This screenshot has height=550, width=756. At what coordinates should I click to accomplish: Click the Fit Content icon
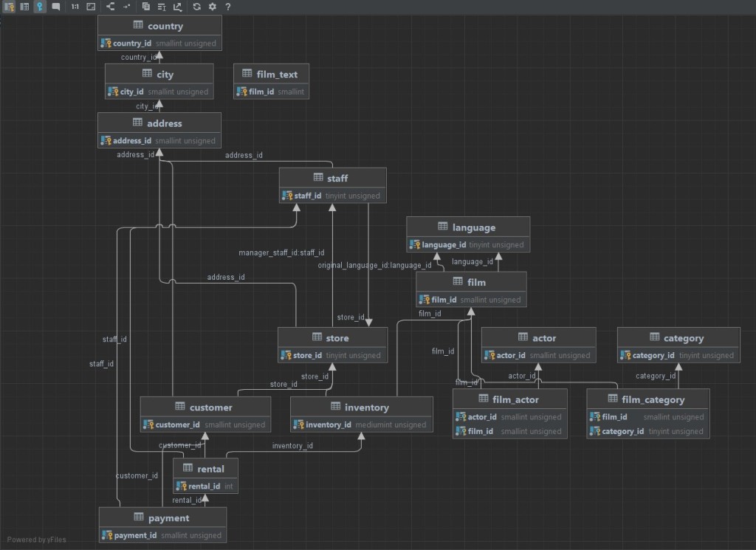pyautogui.click(x=91, y=7)
